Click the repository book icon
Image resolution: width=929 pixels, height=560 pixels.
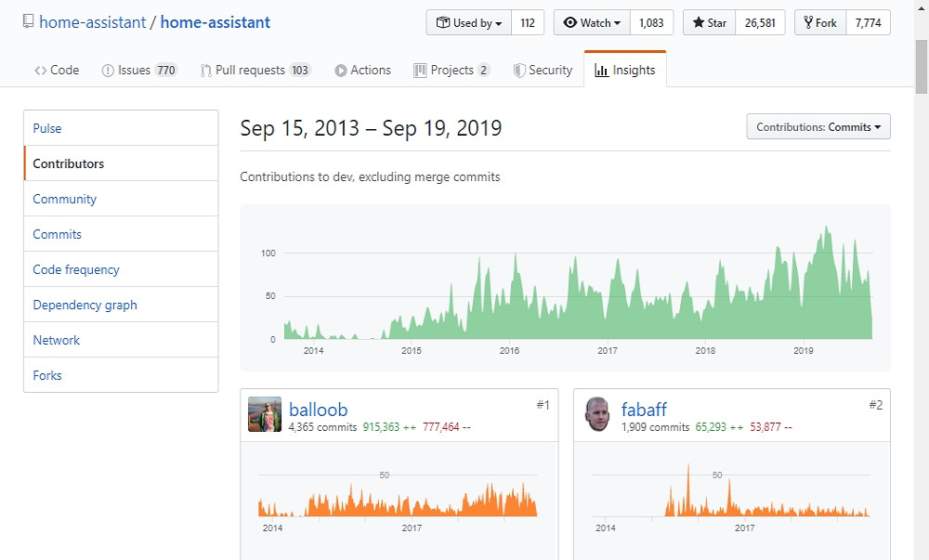[x=28, y=22]
